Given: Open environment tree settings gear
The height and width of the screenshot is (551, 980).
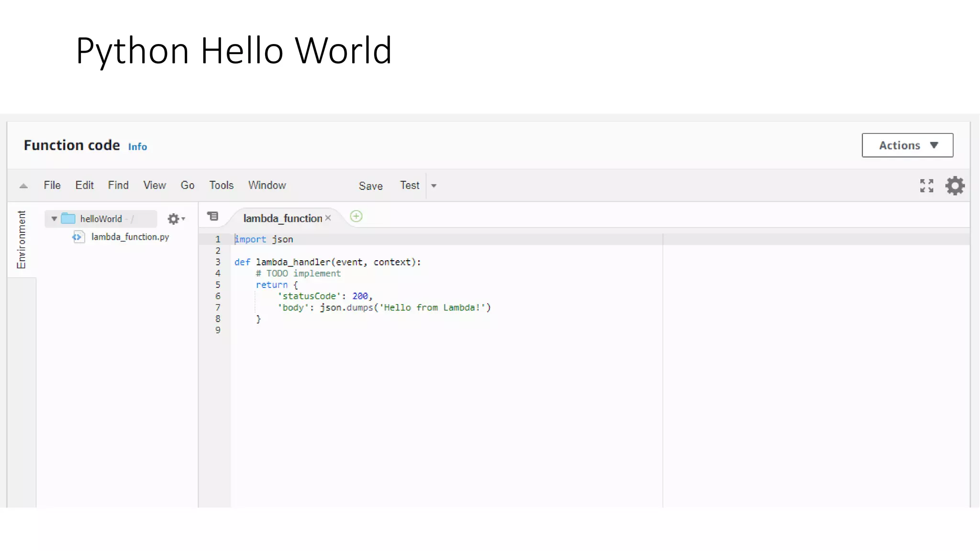Looking at the screenshot, I should coord(176,219).
